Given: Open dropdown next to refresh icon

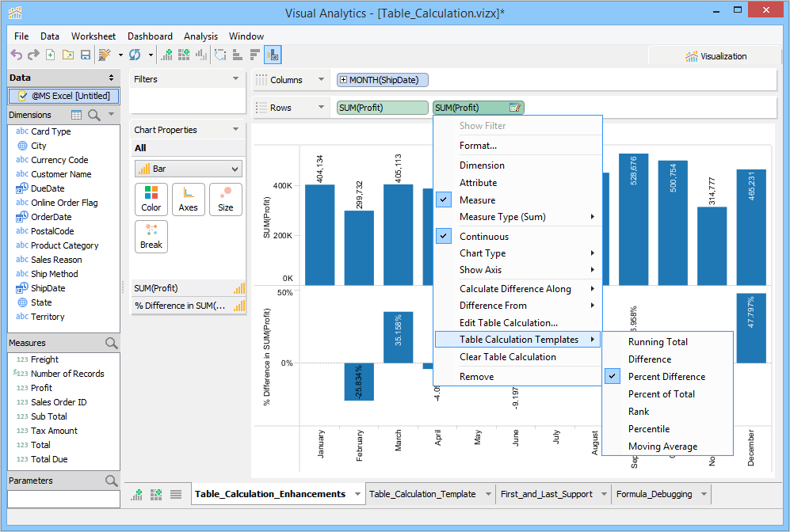Looking at the screenshot, I should pos(150,55).
